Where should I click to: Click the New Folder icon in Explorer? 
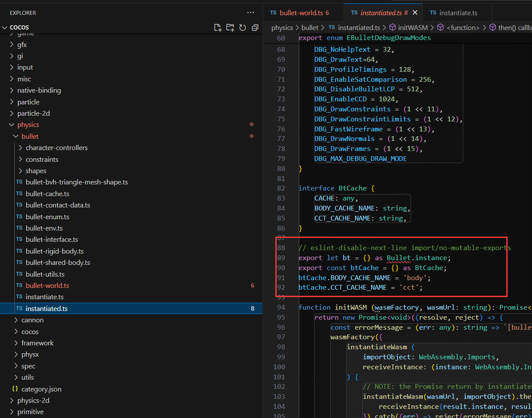[230, 27]
